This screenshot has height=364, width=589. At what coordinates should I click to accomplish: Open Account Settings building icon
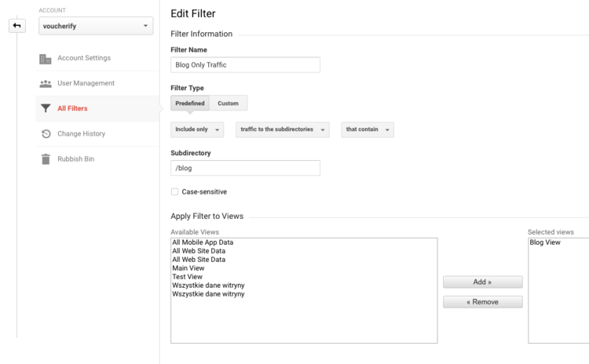(45, 59)
